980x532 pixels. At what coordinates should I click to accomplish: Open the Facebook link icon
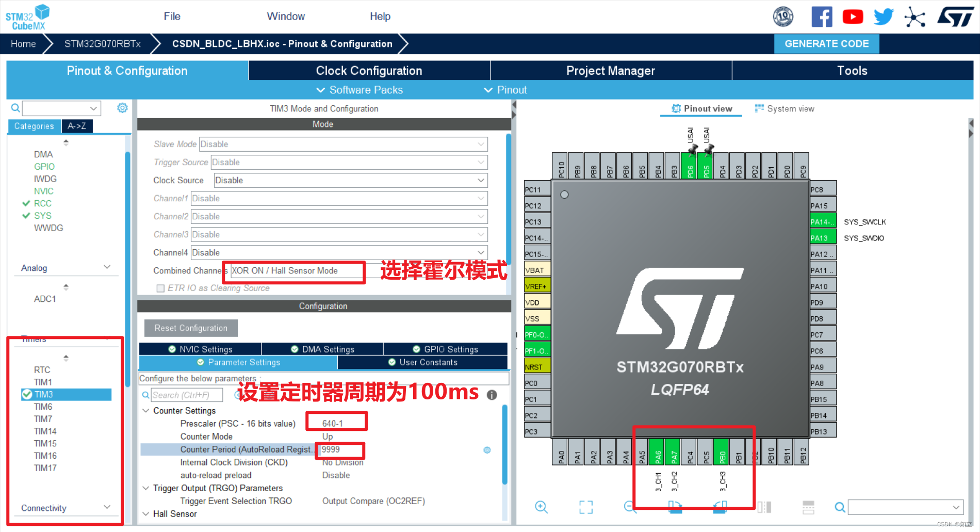tap(822, 17)
